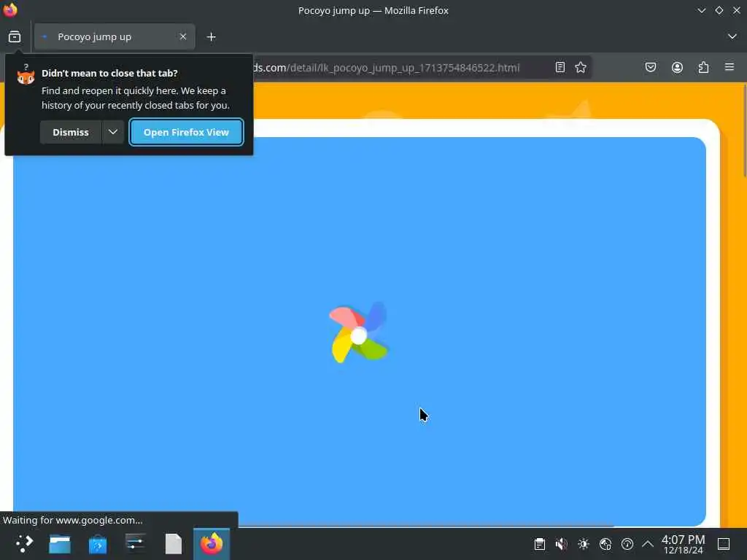The image size is (747, 560).
Task: Open the brightness tray icon
Action: 584,544
